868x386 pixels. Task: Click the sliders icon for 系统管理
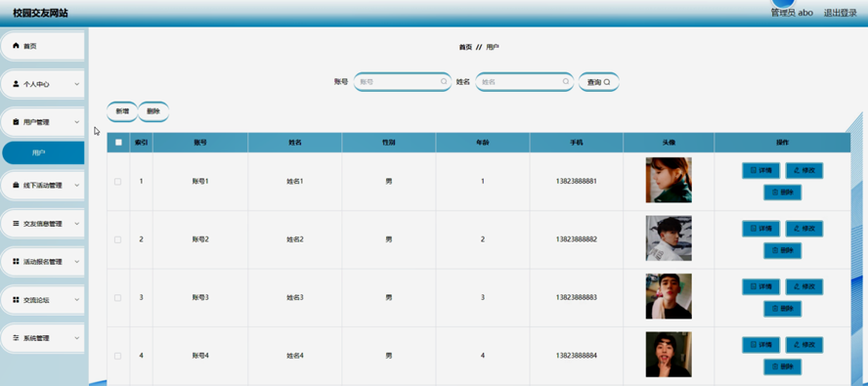(16, 338)
